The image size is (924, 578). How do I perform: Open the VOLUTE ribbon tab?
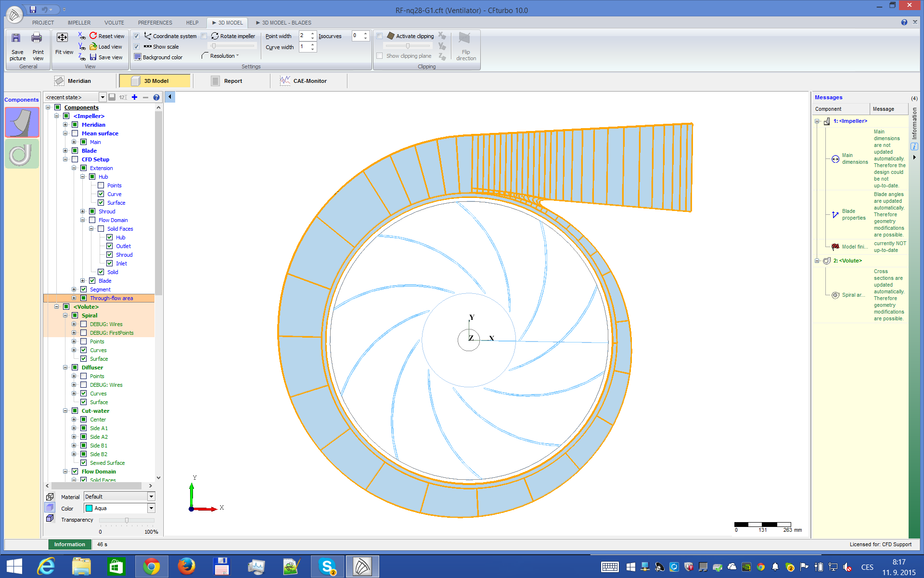[x=114, y=23]
